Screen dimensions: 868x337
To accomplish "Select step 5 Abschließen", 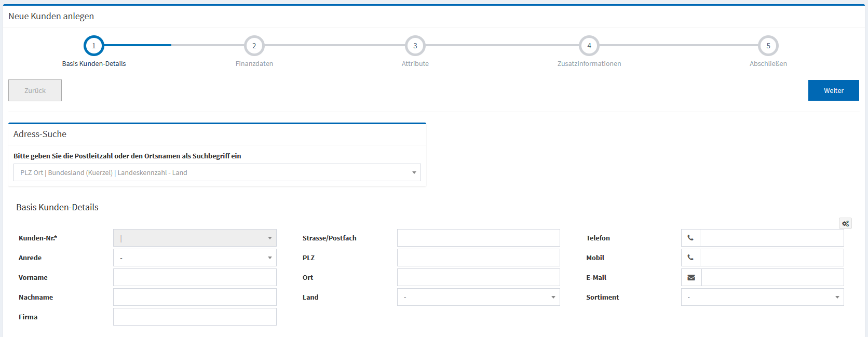I will [768, 46].
